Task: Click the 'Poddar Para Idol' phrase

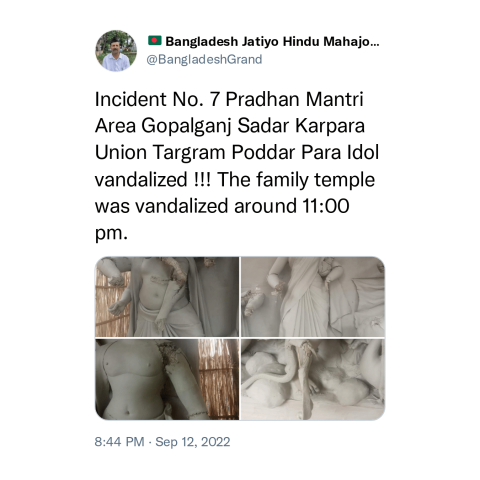Action: (x=305, y=153)
